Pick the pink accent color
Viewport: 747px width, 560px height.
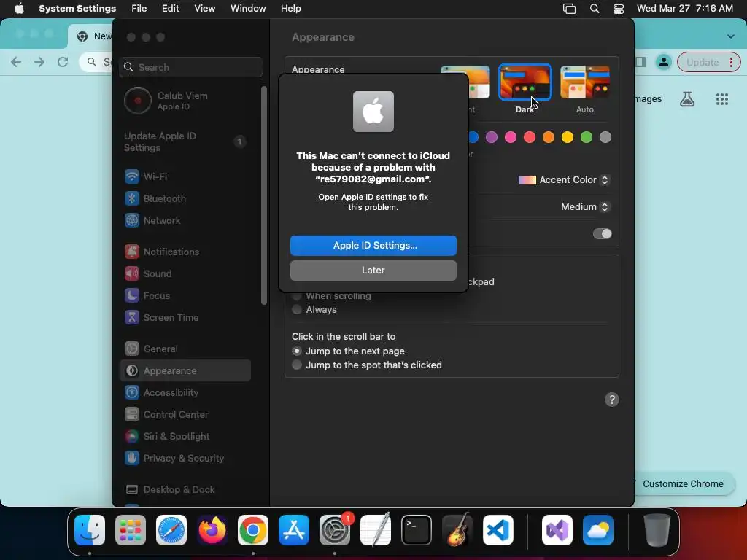tap(510, 137)
